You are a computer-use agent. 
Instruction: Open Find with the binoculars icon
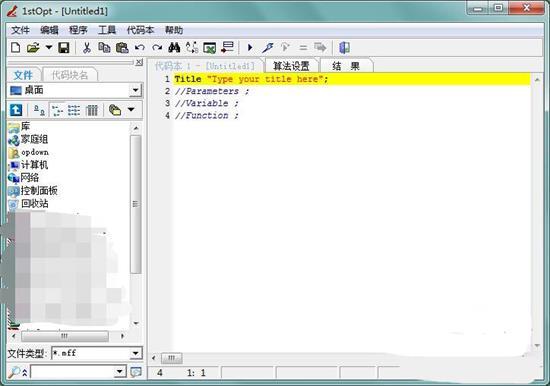point(174,47)
